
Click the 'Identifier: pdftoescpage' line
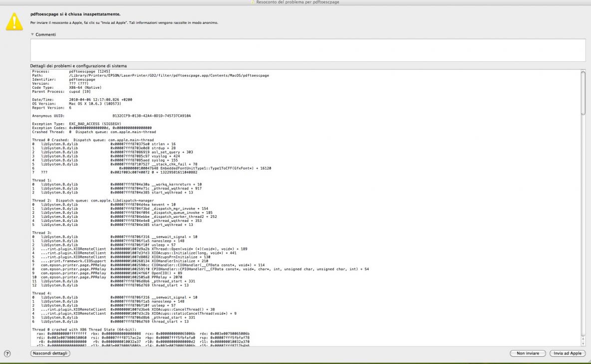click(x=64, y=79)
